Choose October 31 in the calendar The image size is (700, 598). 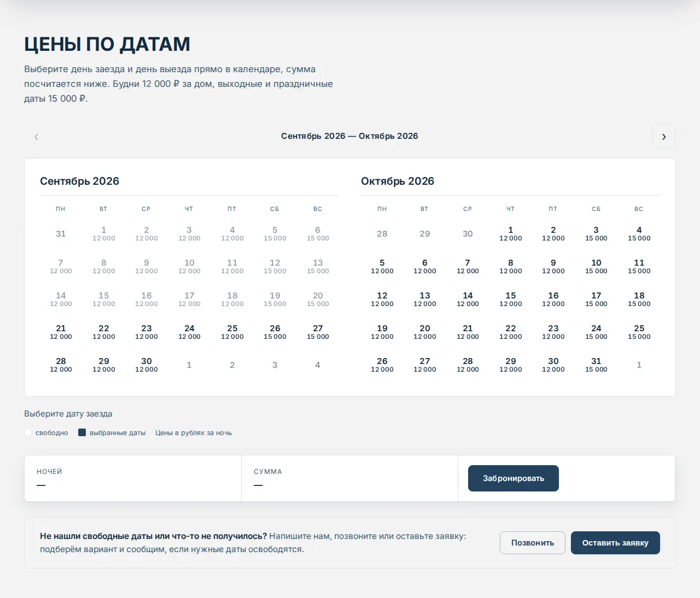(596, 365)
